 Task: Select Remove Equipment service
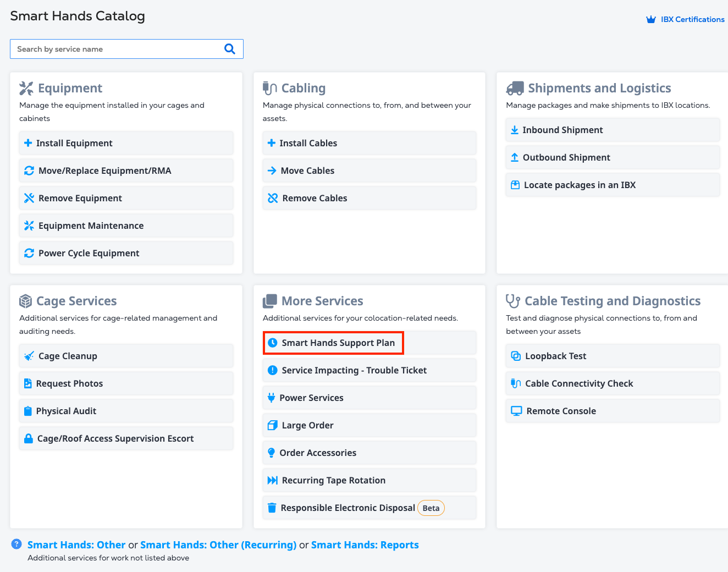click(126, 198)
